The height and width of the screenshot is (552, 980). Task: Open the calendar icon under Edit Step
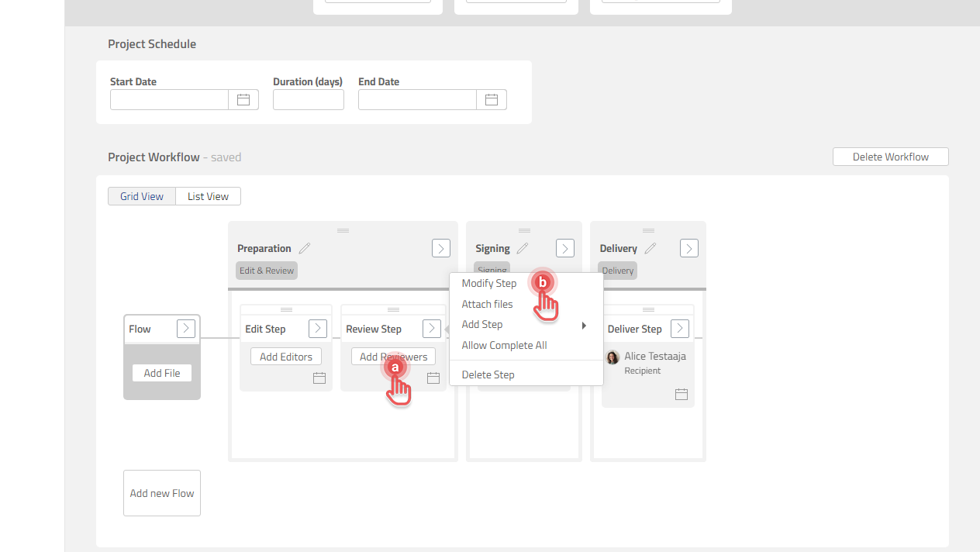(319, 378)
